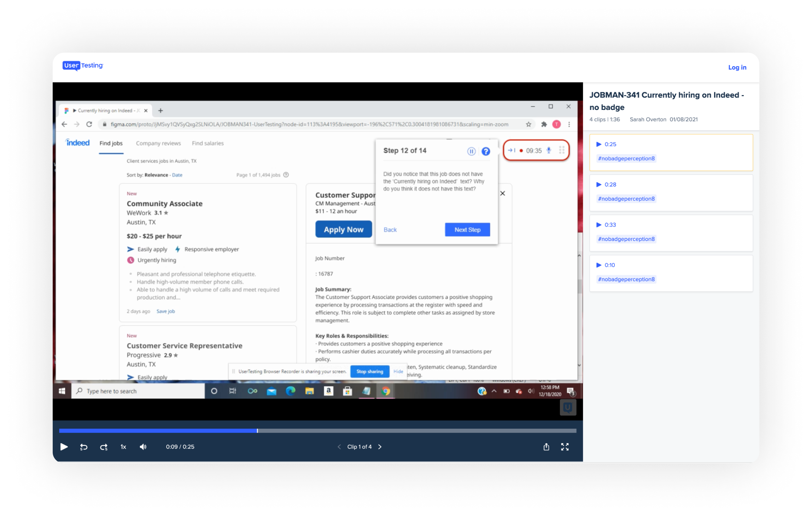Open Task View on the taskbar
The image size is (812, 516).
[x=233, y=391]
